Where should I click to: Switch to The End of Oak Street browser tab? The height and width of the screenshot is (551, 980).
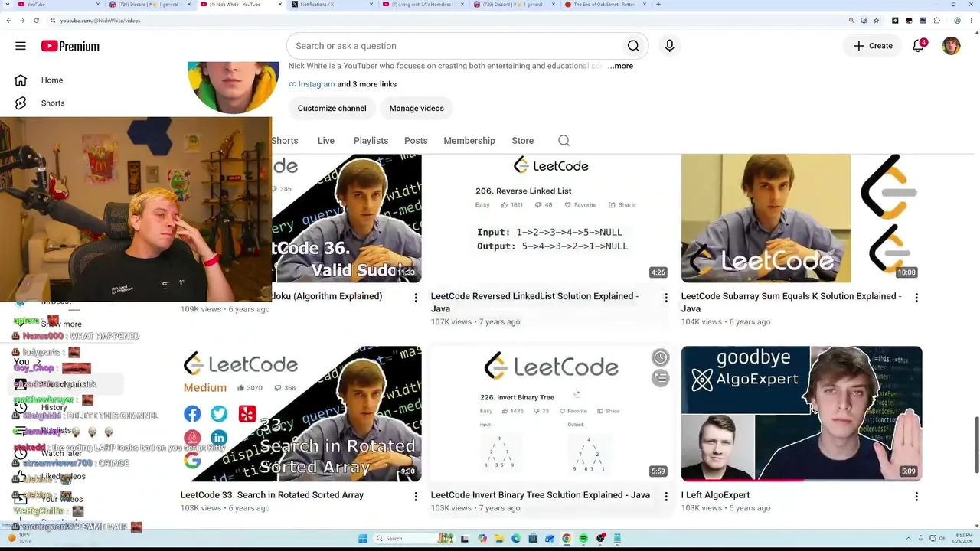coord(605,5)
